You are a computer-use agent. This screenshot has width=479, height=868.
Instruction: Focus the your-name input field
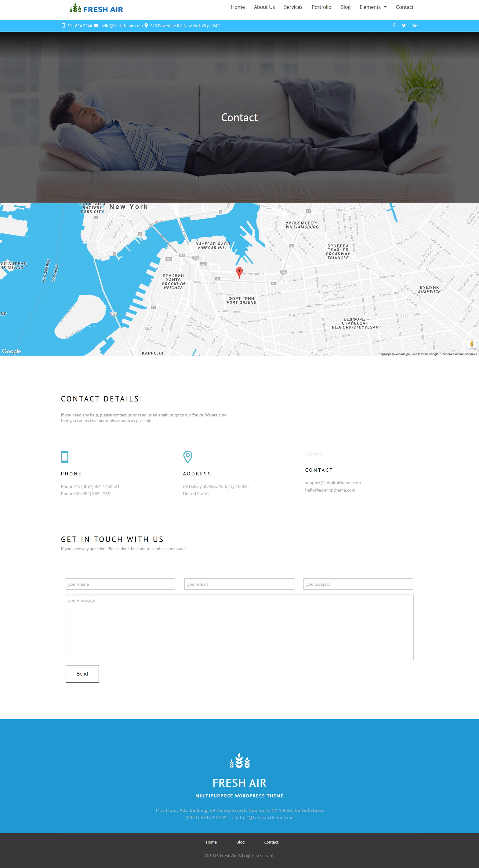tap(121, 584)
